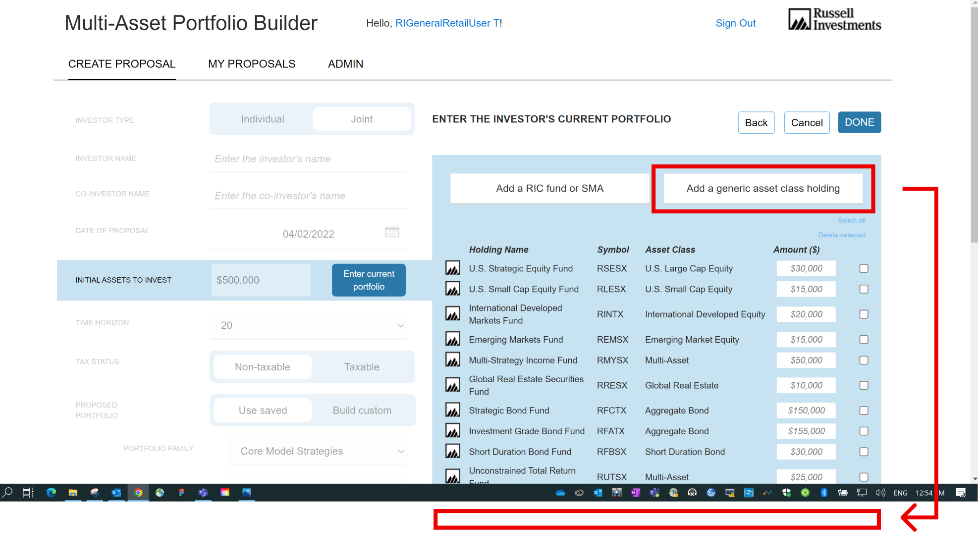Open the Portfolio Family dropdown

[318, 451]
